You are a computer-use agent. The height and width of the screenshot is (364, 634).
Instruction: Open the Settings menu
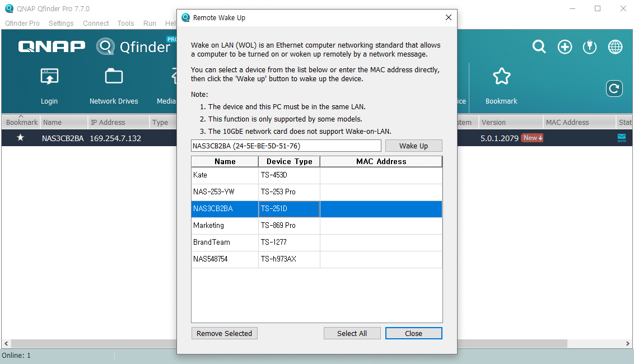[61, 24]
